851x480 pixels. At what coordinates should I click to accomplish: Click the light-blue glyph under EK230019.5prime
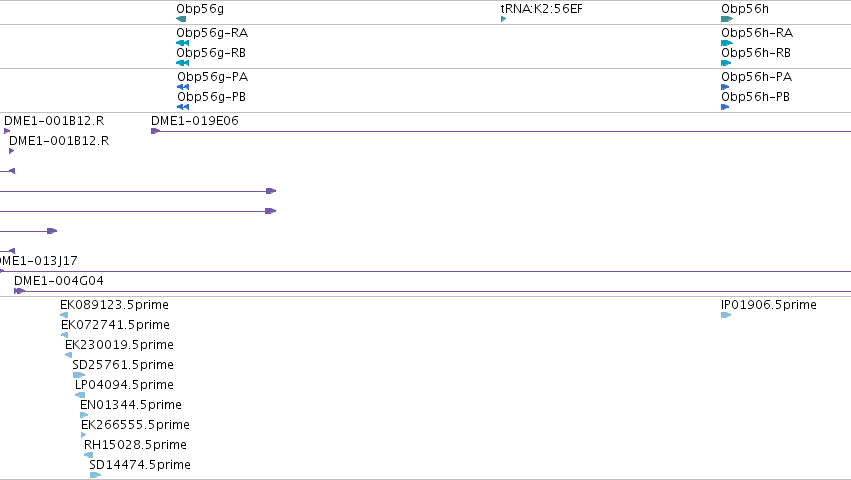point(68,355)
